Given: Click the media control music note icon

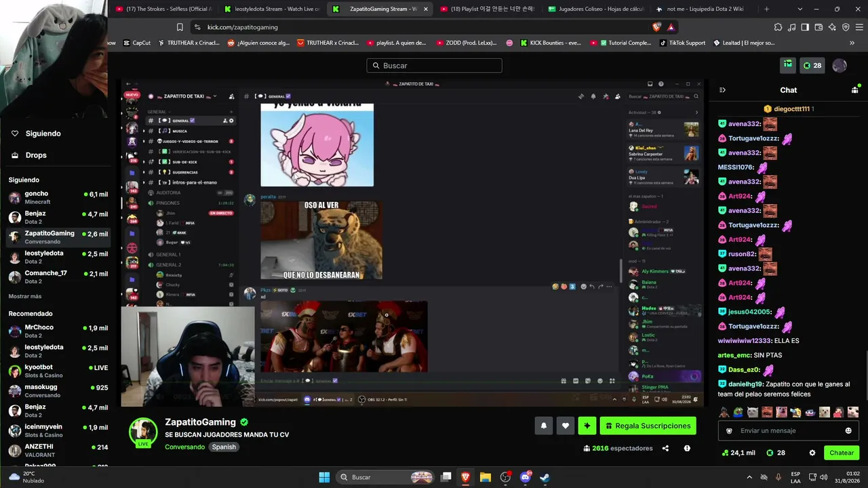Looking at the screenshot, I should tap(791, 27).
